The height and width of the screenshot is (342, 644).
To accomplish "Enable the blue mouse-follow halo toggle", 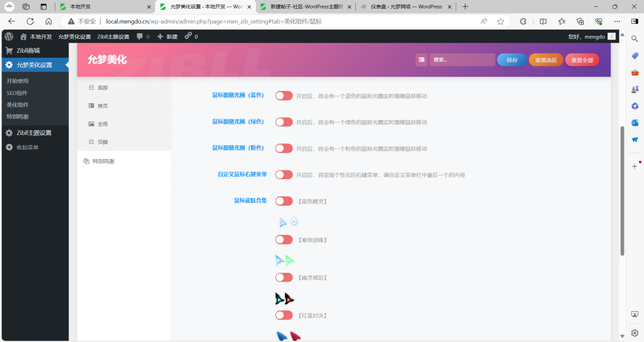I will click(x=284, y=96).
